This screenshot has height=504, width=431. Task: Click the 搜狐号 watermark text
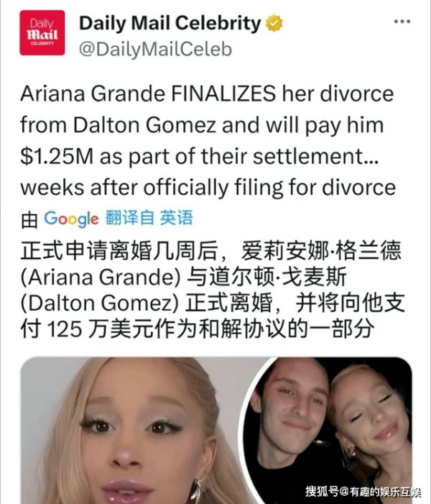pyautogui.click(x=363, y=492)
